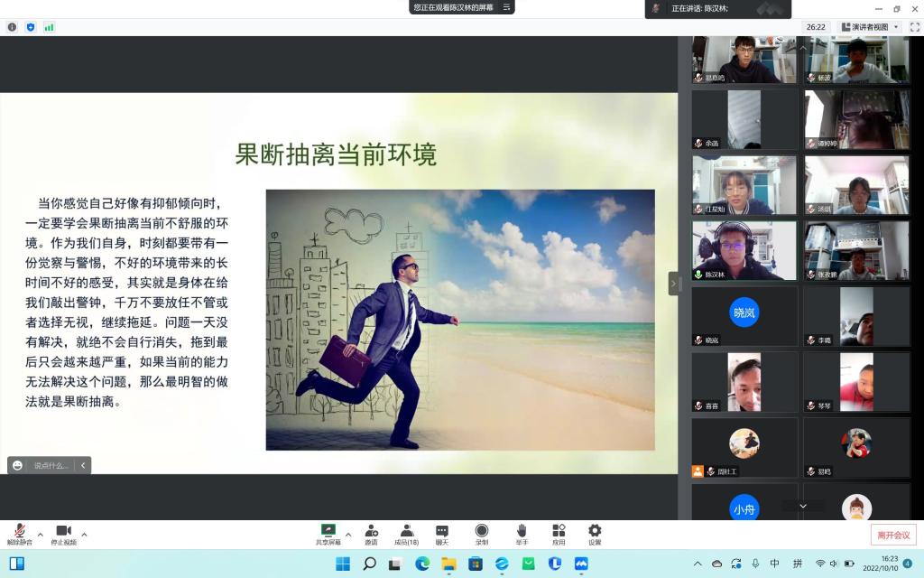Open the members list (成员)
The width and height of the screenshot is (924, 578).
click(406, 533)
